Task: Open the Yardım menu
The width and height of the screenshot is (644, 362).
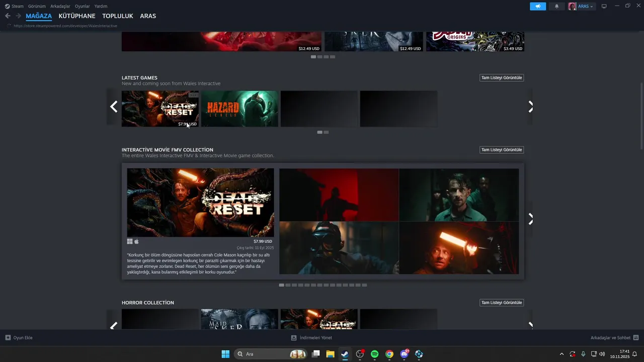Action: tap(101, 6)
